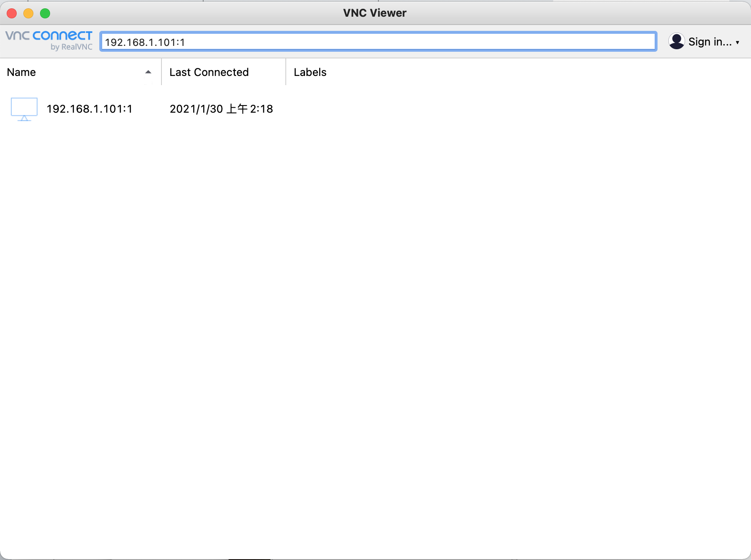Select the 192.168.1.101:1 connection name
Viewport: 751px width, 560px height.
coord(89,109)
